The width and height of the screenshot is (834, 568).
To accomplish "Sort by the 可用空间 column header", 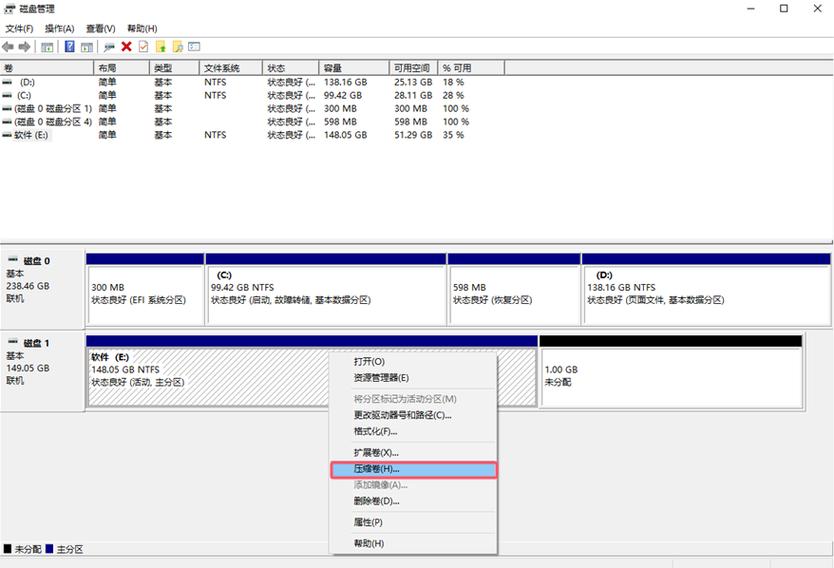I will tap(414, 68).
